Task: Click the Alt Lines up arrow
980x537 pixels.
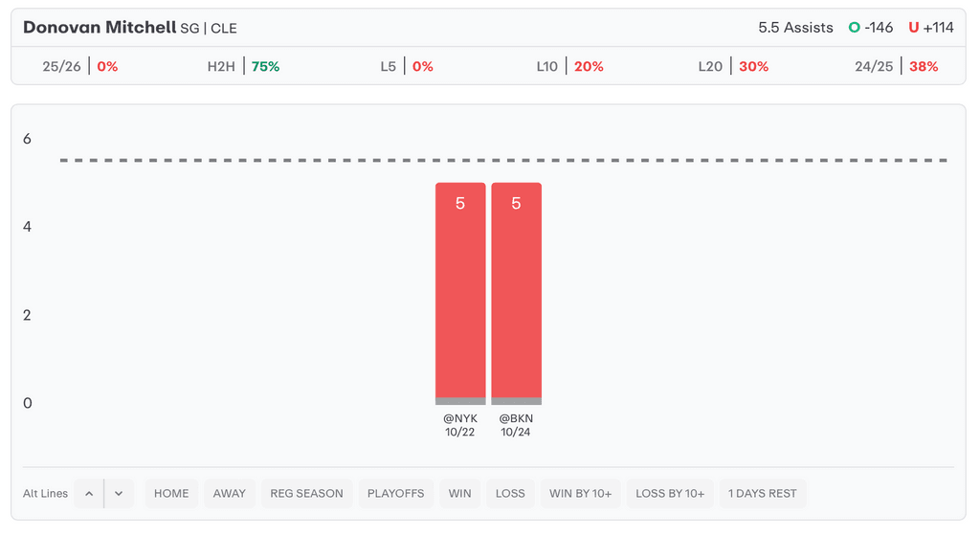Action: tap(89, 494)
